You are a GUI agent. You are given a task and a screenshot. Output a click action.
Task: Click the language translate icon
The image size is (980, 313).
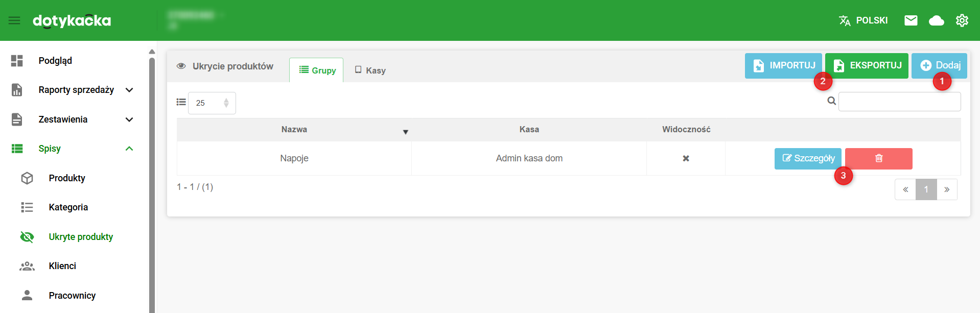[844, 20]
